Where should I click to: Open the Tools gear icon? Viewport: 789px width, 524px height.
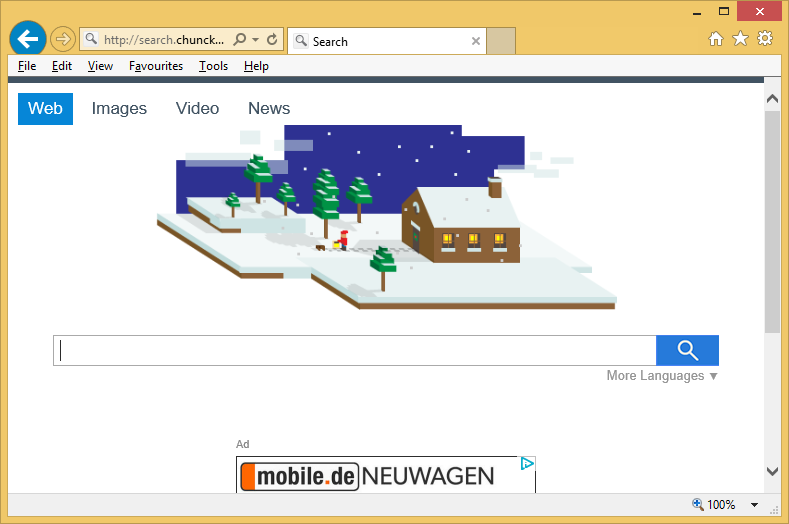[765, 39]
